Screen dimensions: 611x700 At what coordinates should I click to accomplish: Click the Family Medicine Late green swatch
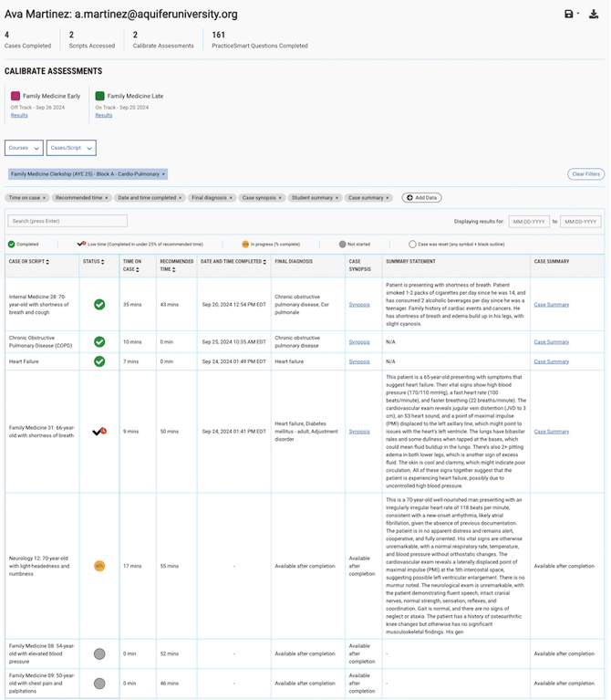pyautogui.click(x=99, y=96)
